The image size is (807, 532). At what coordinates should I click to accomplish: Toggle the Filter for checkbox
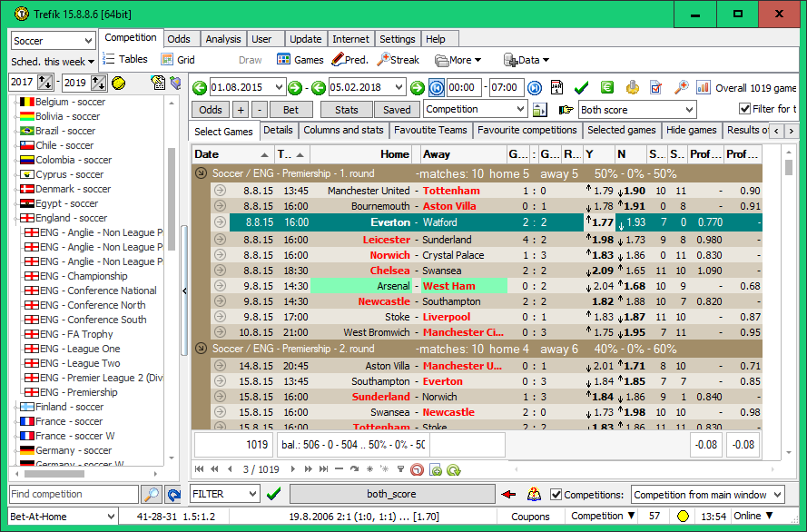tap(744, 109)
